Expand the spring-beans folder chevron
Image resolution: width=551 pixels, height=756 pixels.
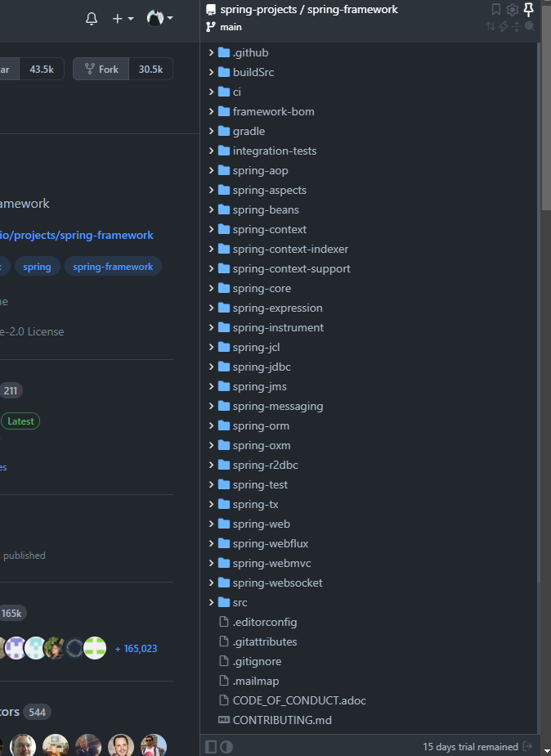pos(211,209)
